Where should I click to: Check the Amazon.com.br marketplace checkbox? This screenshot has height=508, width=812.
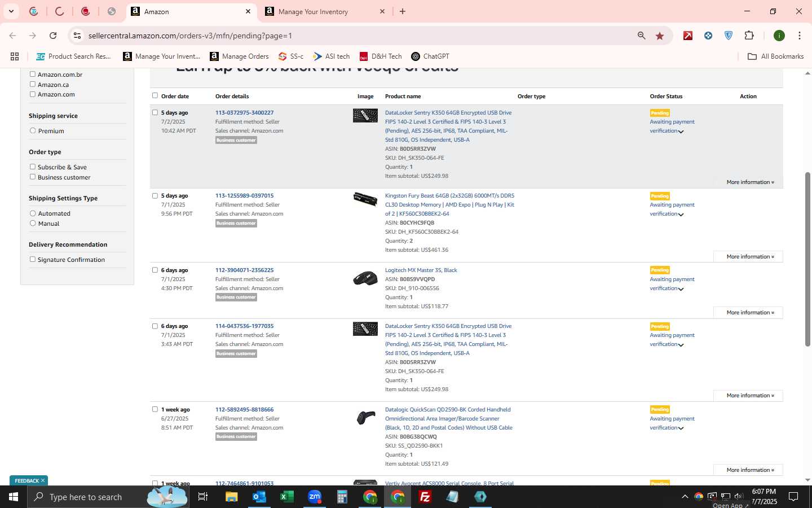coord(33,74)
